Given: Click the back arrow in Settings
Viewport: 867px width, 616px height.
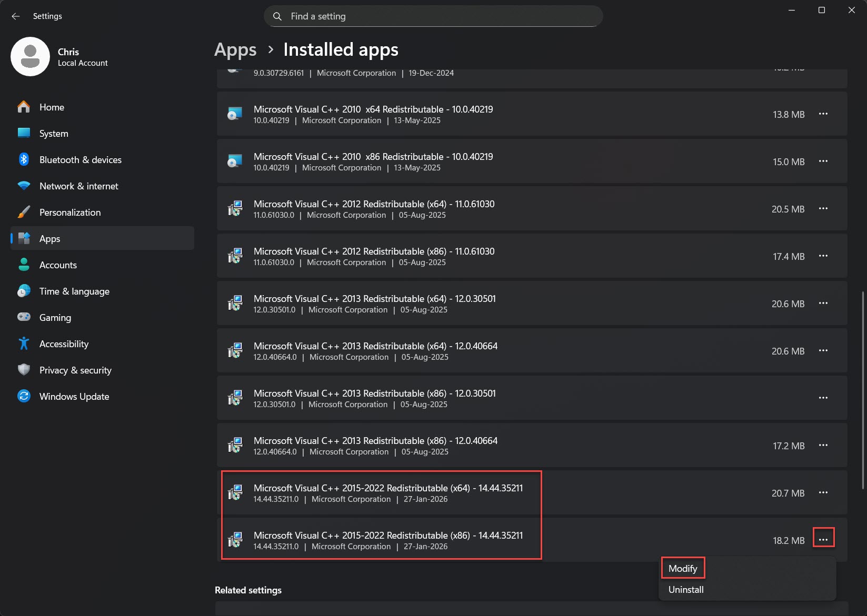Looking at the screenshot, I should coord(16,16).
